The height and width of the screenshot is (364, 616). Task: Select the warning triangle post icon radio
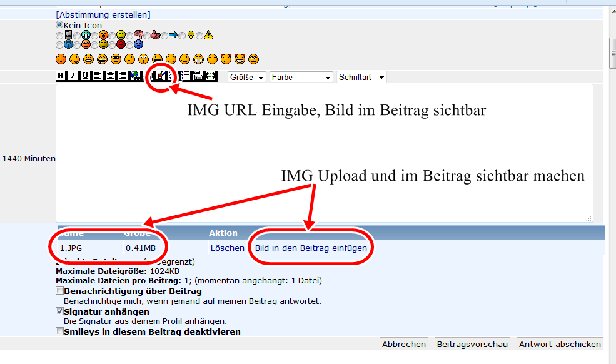199,35
